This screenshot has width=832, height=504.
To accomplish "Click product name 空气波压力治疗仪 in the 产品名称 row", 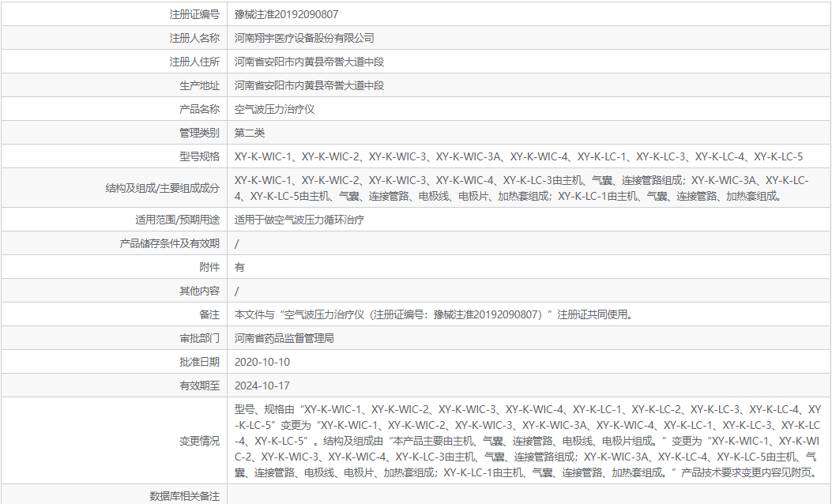I will pos(274,109).
